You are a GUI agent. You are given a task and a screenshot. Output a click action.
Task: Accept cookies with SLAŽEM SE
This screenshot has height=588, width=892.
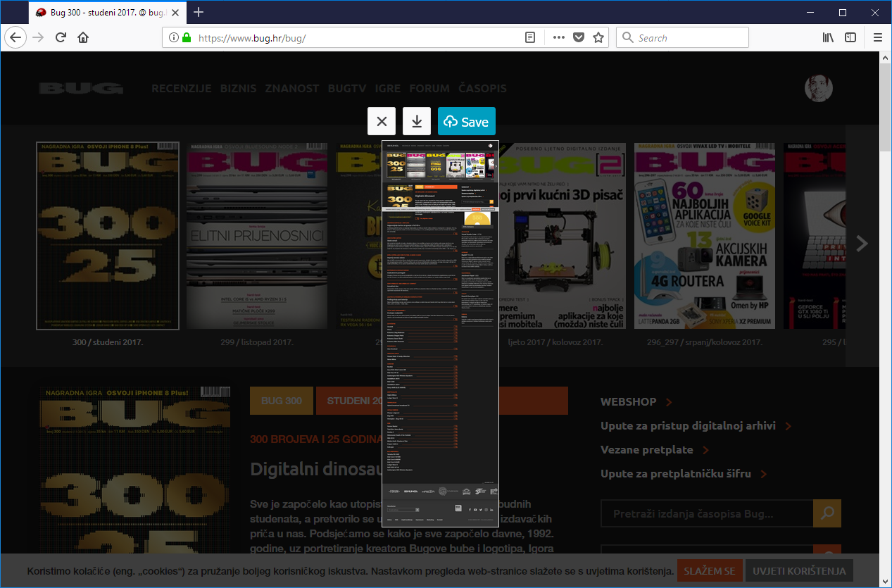click(710, 571)
